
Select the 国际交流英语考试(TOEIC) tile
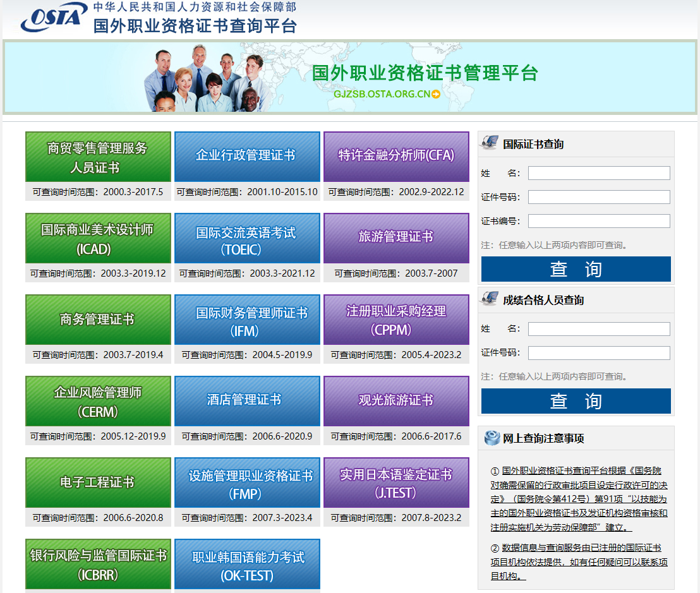247,238
